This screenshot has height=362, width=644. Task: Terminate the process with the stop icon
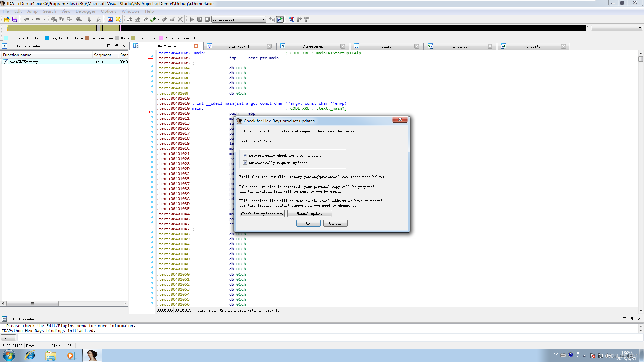point(207,19)
